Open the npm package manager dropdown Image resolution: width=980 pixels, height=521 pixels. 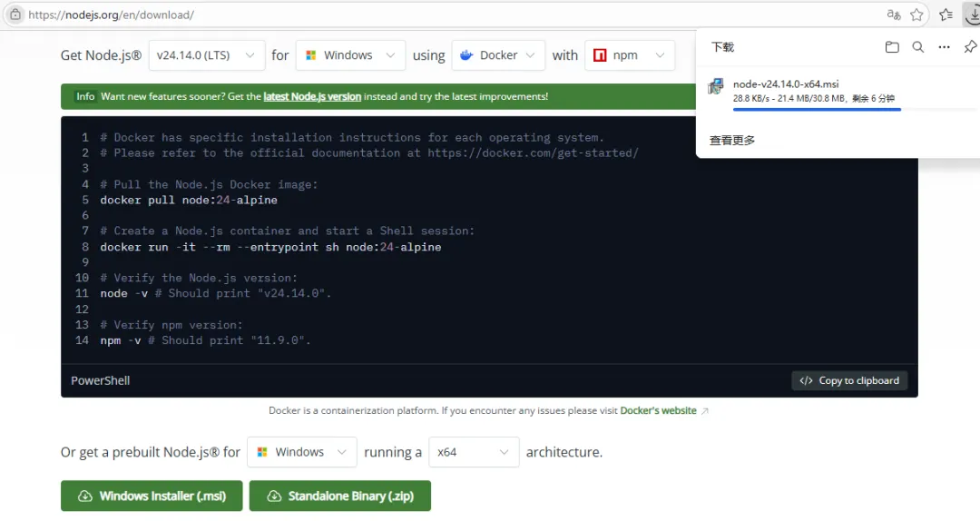point(630,55)
